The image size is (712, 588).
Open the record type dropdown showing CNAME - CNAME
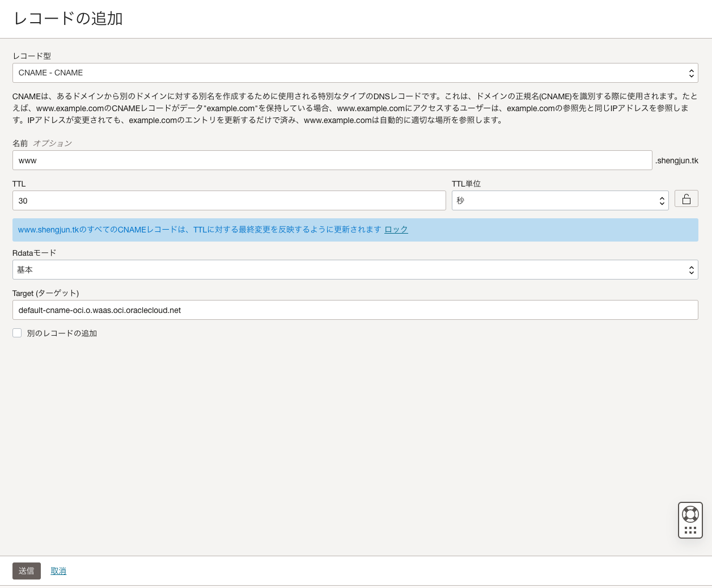(355, 73)
